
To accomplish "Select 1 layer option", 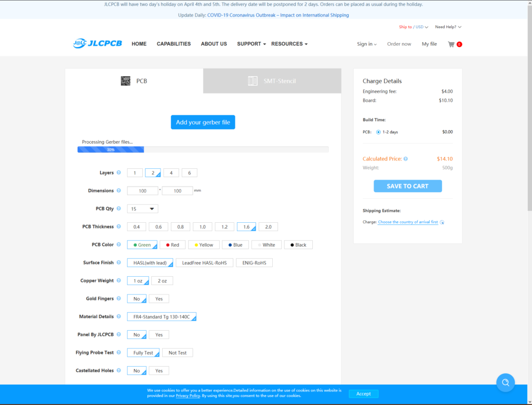I will pyautogui.click(x=135, y=173).
